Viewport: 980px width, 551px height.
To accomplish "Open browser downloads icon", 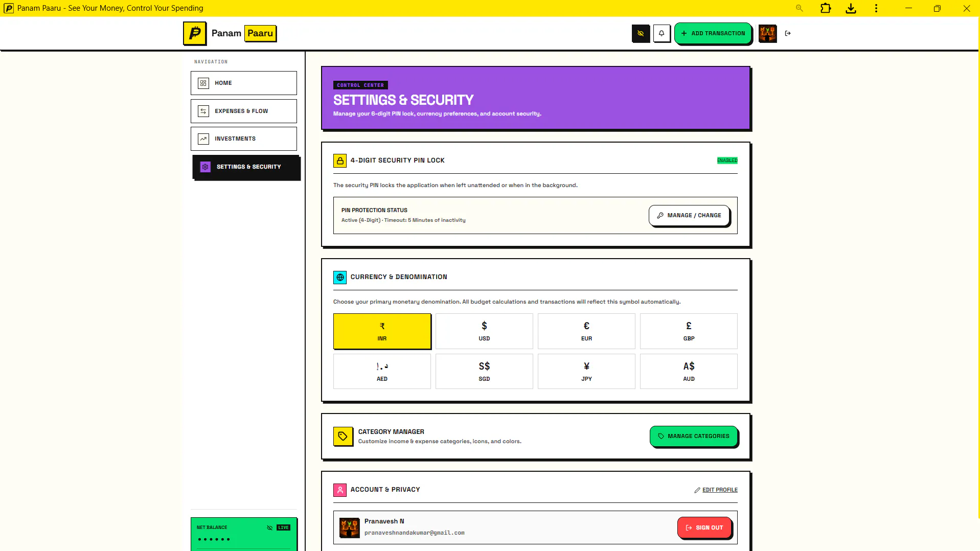I will (x=851, y=8).
